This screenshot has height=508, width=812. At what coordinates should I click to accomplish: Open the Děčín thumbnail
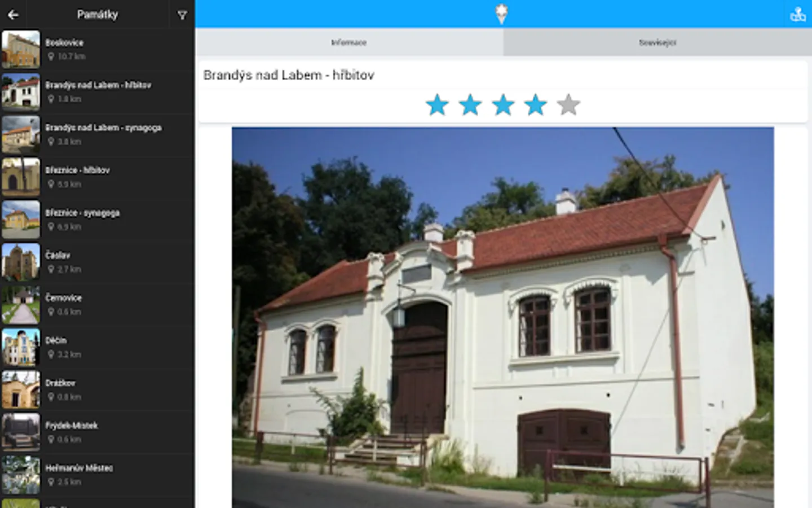point(21,347)
